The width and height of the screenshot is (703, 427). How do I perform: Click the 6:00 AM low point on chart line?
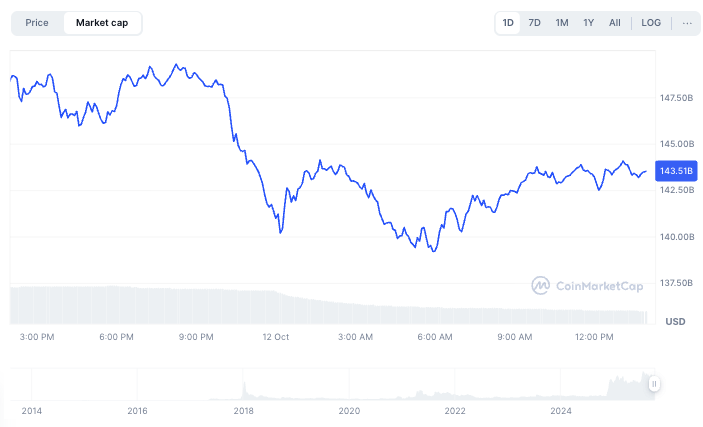tap(433, 251)
